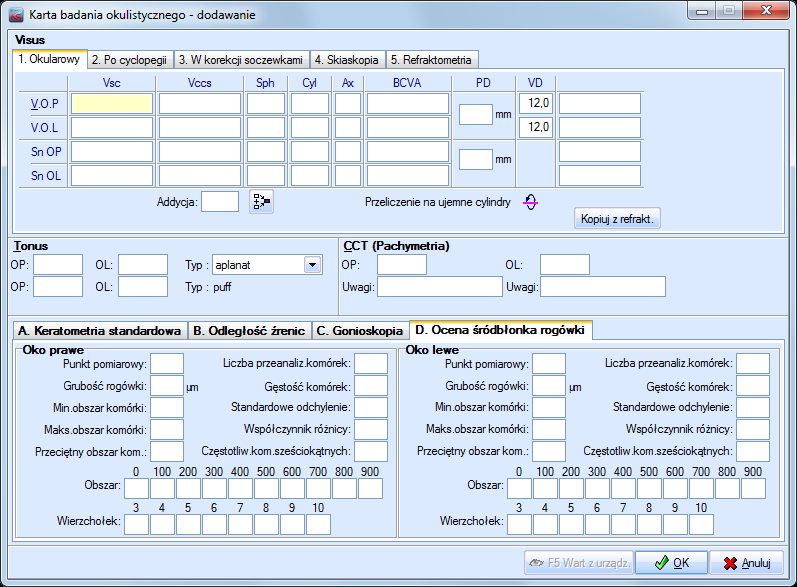Click Oko prawe Grubość rogówki field

[167, 386]
